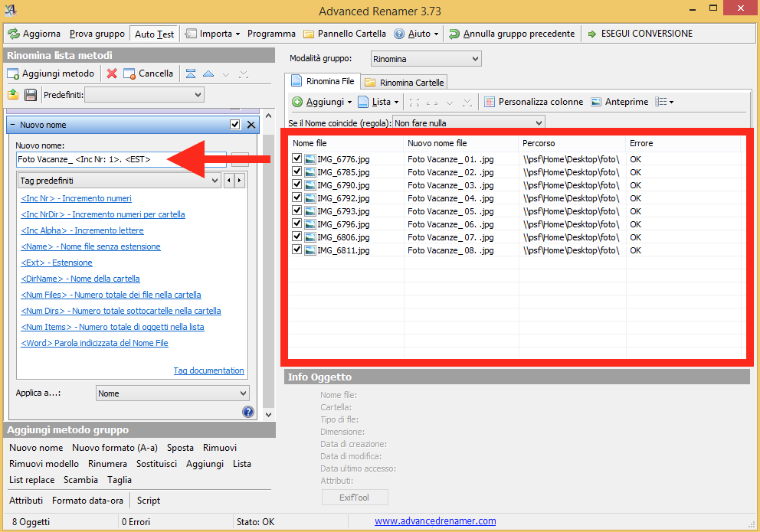Open Tag documentation link
Viewport: 760px width, 532px height.
[x=209, y=370]
